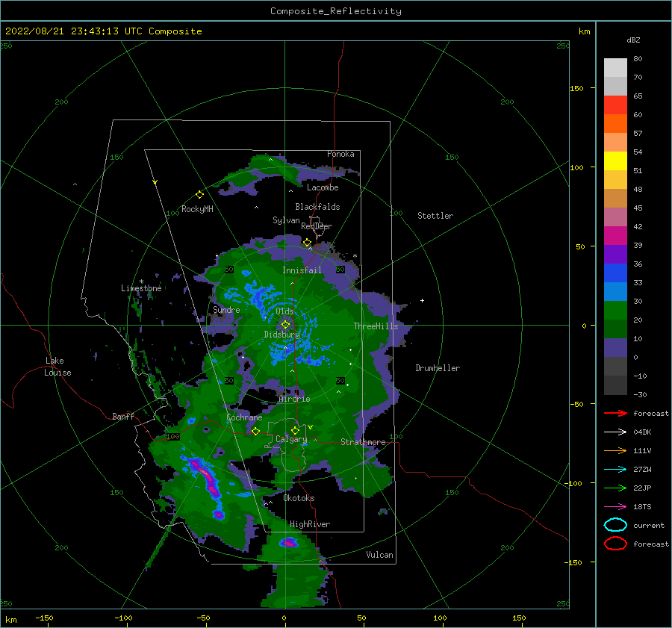This screenshot has height=628, width=672.
Task: Click the current legend label
Action: [649, 525]
